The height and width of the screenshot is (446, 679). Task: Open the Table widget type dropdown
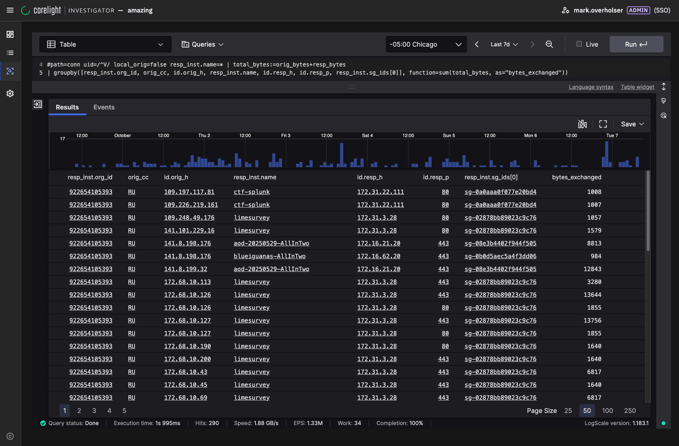[x=105, y=44]
